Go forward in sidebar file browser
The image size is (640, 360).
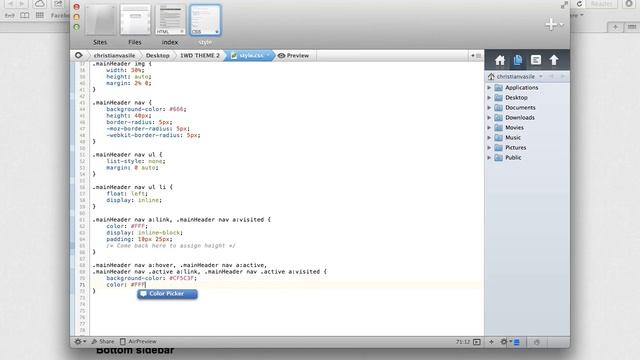562,76
